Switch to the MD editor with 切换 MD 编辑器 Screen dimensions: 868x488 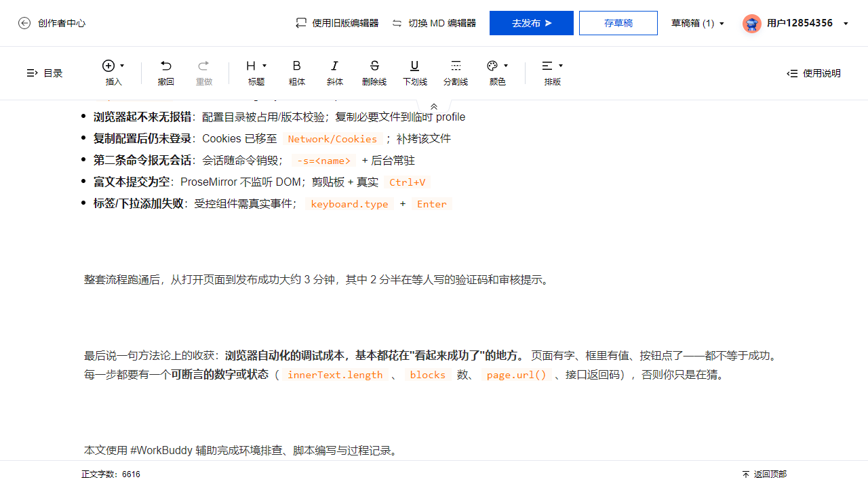coord(434,23)
